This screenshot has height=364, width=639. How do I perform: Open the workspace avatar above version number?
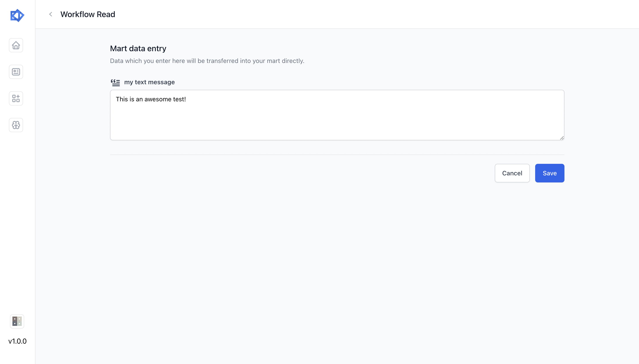(x=17, y=321)
